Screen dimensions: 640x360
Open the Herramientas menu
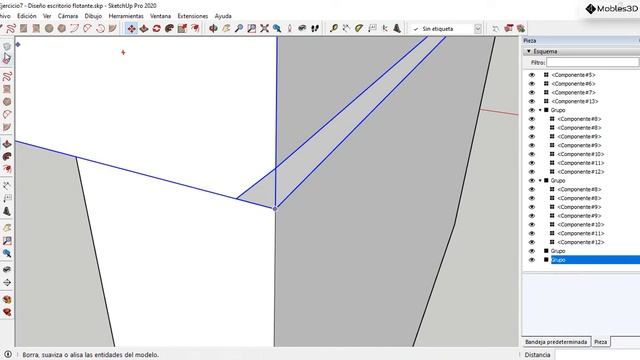(126, 16)
